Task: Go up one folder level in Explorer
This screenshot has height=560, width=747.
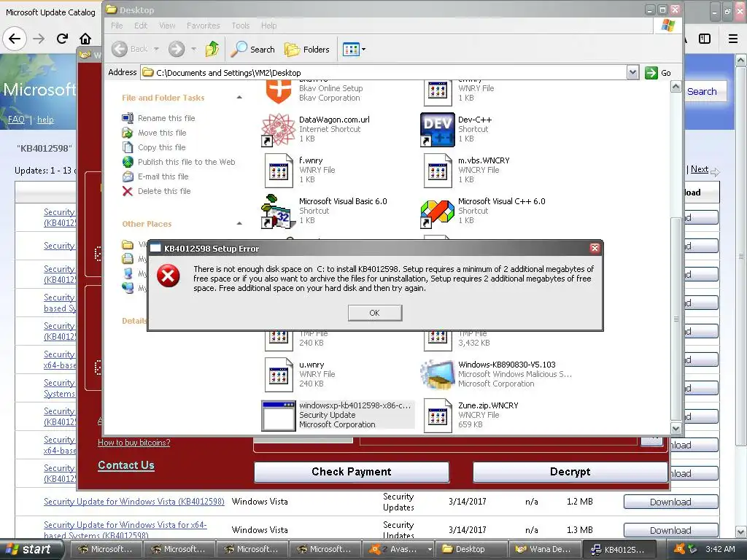Action: coord(212,49)
